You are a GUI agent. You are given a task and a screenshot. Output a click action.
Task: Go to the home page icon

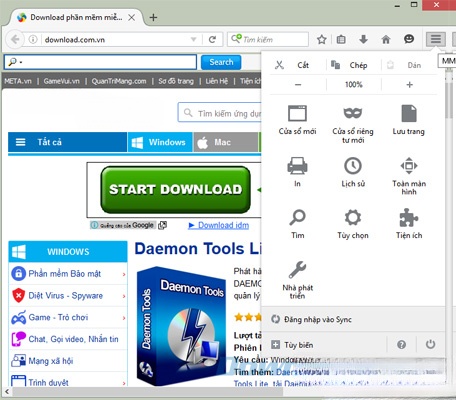point(386,39)
